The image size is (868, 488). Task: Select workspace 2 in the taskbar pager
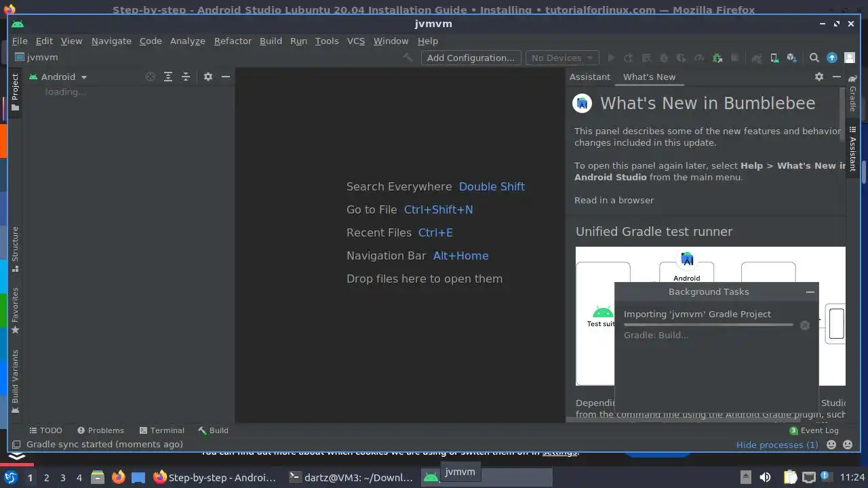pos(46,477)
